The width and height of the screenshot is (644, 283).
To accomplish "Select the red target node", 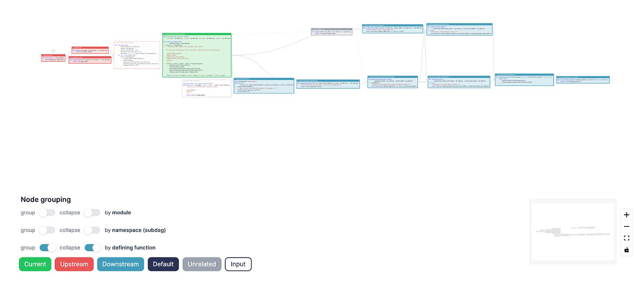I will click(x=90, y=50).
